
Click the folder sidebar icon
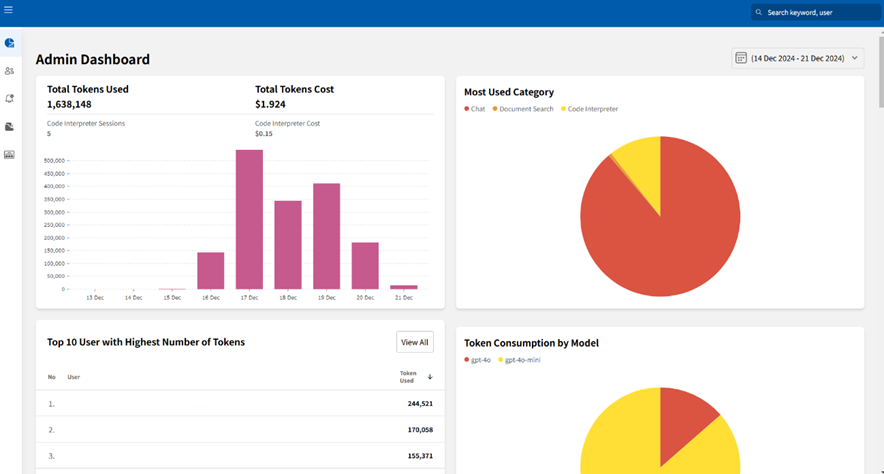pyautogui.click(x=10, y=127)
